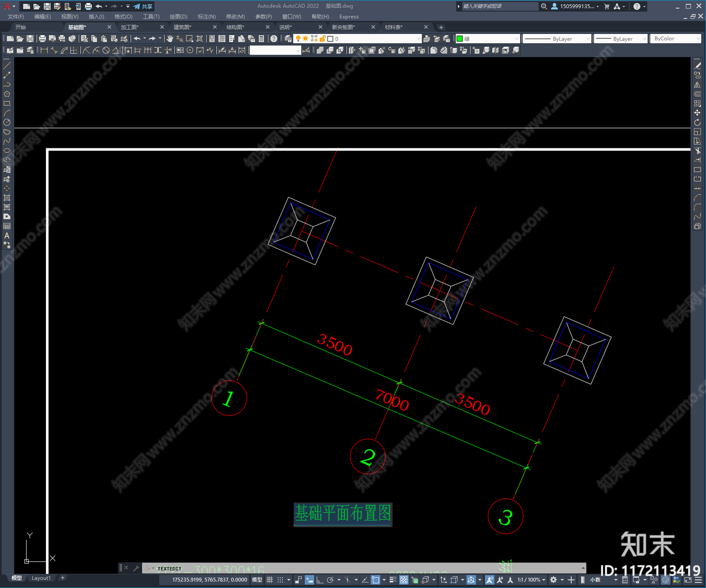Click the Plot icon in quick access toolbar
Screen dimensions: 706x588
pos(88,6)
